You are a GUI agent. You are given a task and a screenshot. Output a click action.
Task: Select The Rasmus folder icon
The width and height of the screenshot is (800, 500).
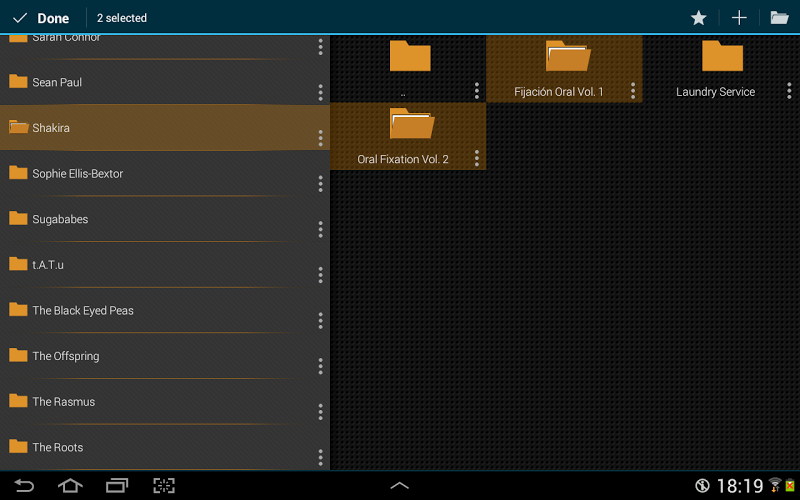18,401
